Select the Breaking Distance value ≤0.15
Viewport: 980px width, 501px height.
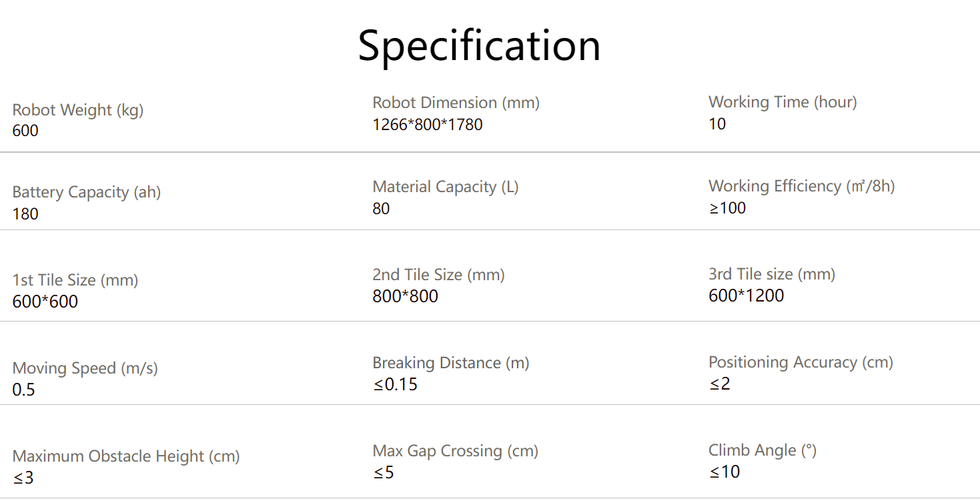point(395,384)
